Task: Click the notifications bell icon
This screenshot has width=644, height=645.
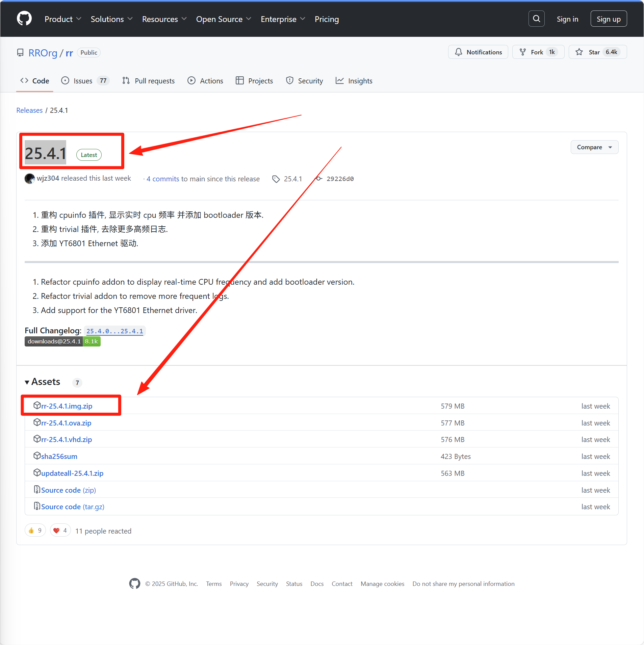Action: tap(458, 52)
